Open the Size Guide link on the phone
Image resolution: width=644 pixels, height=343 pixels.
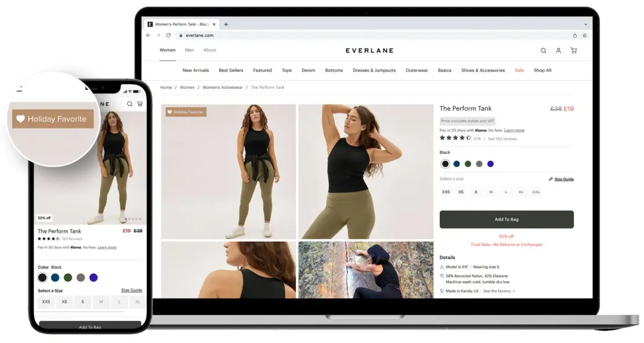click(132, 290)
